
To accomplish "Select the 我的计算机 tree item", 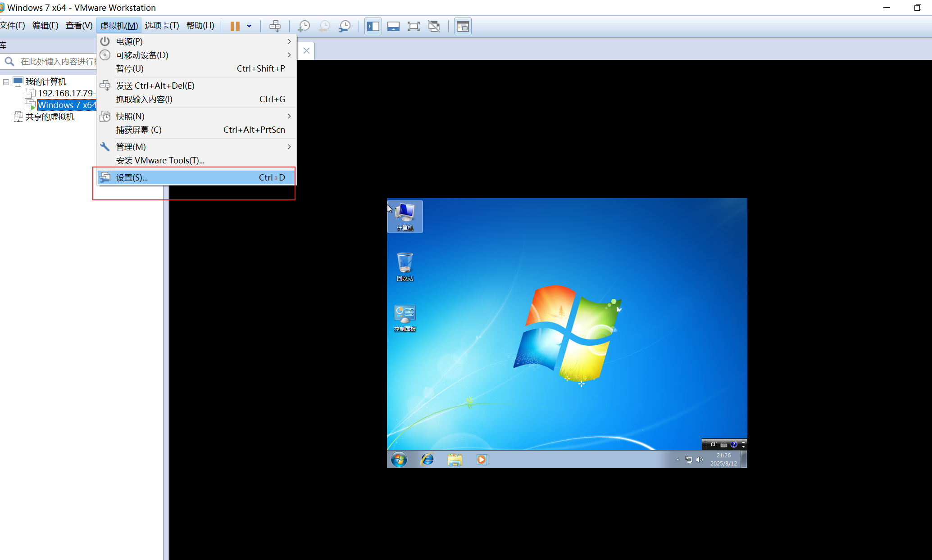I will click(x=45, y=81).
